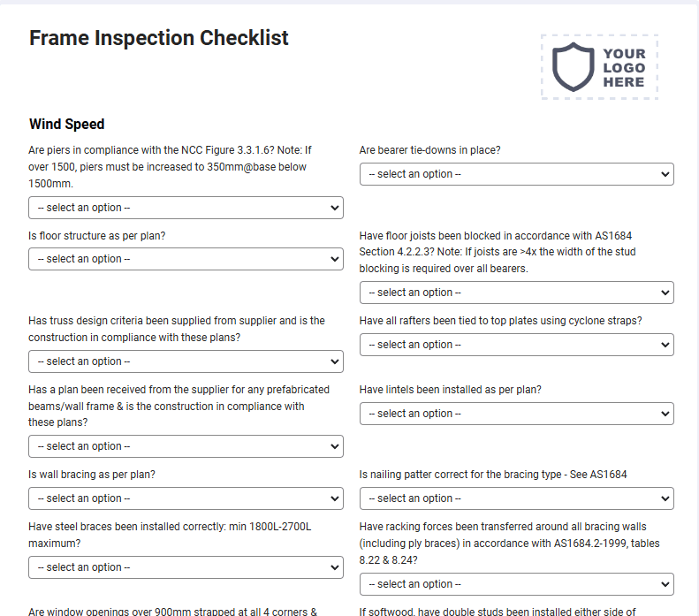699x616 pixels.
Task: Open racking forces transferred dropdown
Action: 517,584
